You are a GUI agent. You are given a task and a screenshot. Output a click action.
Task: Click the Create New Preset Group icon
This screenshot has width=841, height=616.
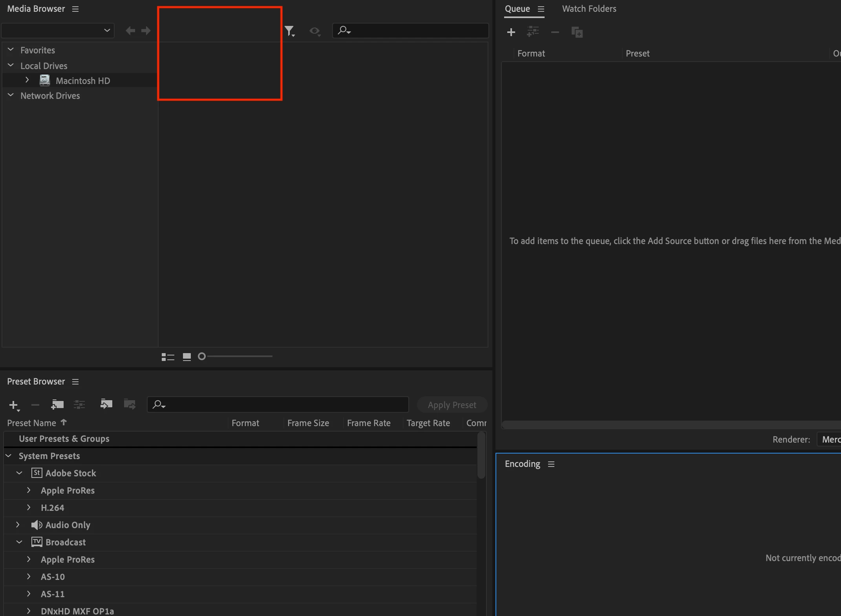click(x=57, y=404)
